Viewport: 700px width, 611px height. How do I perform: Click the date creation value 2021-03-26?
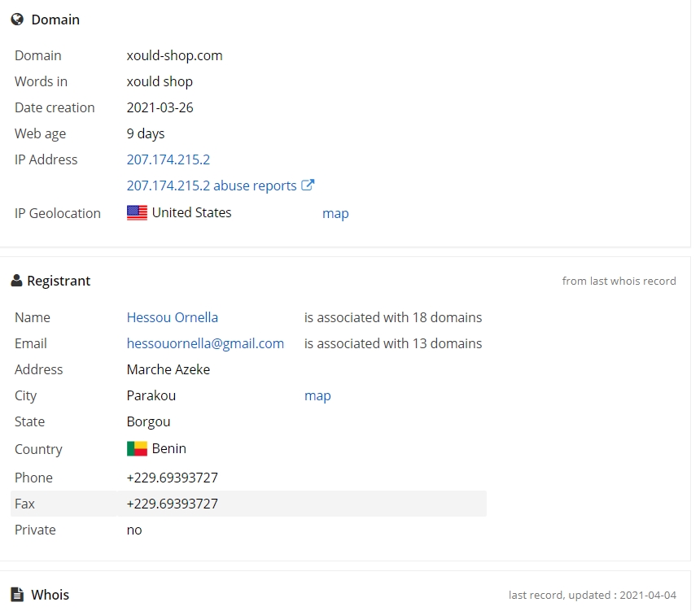click(160, 107)
